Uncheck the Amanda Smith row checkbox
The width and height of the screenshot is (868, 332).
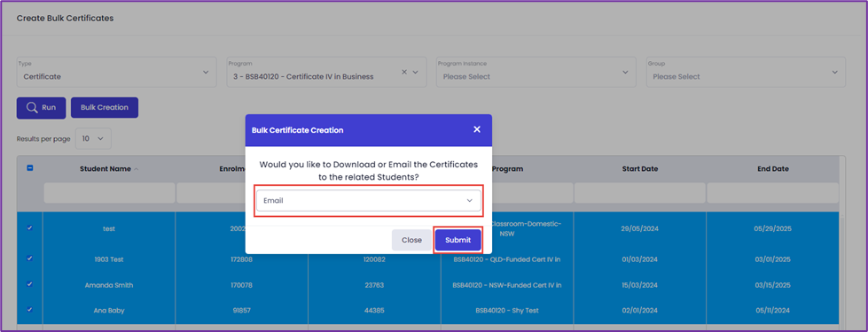tap(30, 284)
